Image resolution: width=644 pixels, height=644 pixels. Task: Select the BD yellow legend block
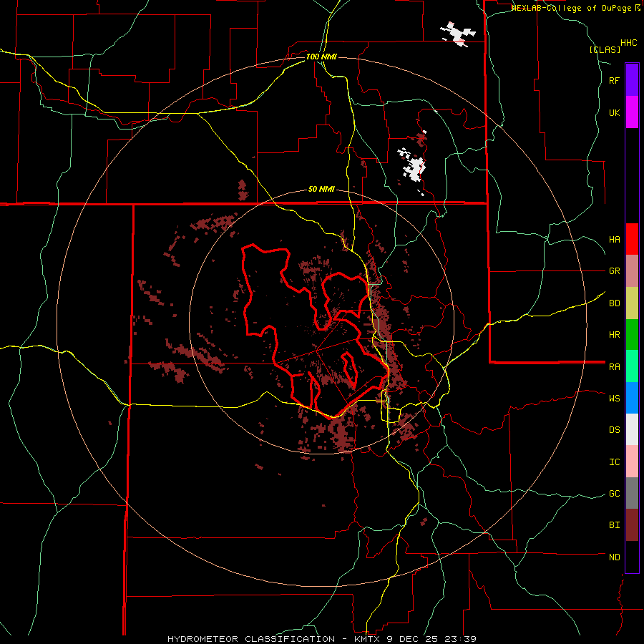[632, 303]
